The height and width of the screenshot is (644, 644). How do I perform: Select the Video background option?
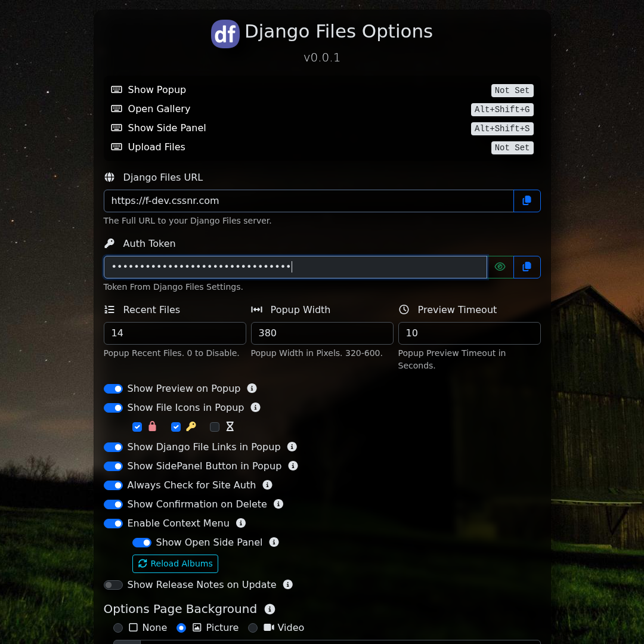pyautogui.click(x=253, y=628)
